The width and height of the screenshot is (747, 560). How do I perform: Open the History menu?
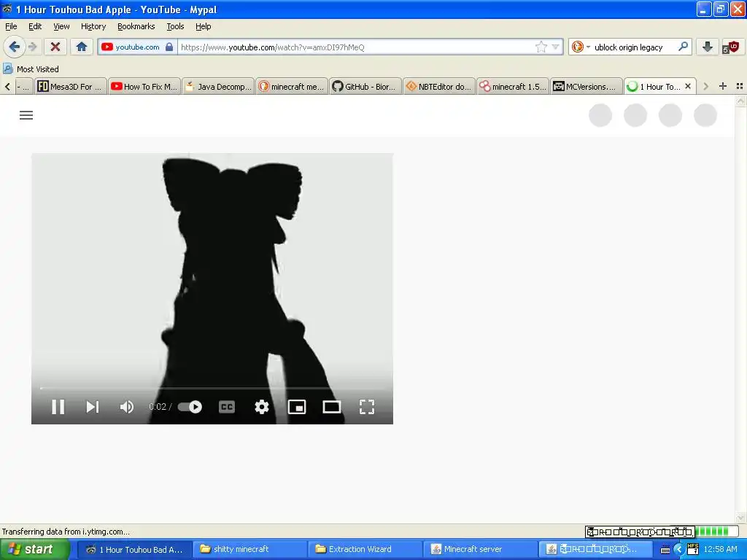(x=93, y=26)
